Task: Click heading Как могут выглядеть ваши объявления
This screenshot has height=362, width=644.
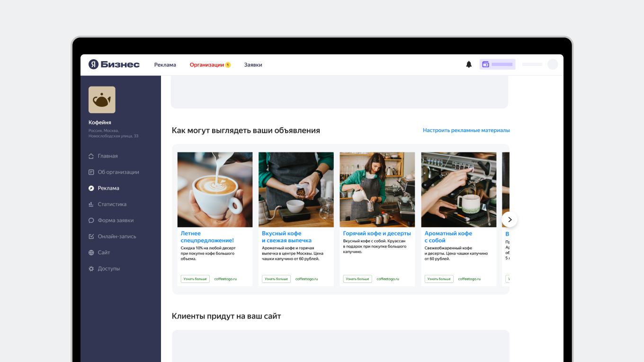Action: click(x=246, y=131)
